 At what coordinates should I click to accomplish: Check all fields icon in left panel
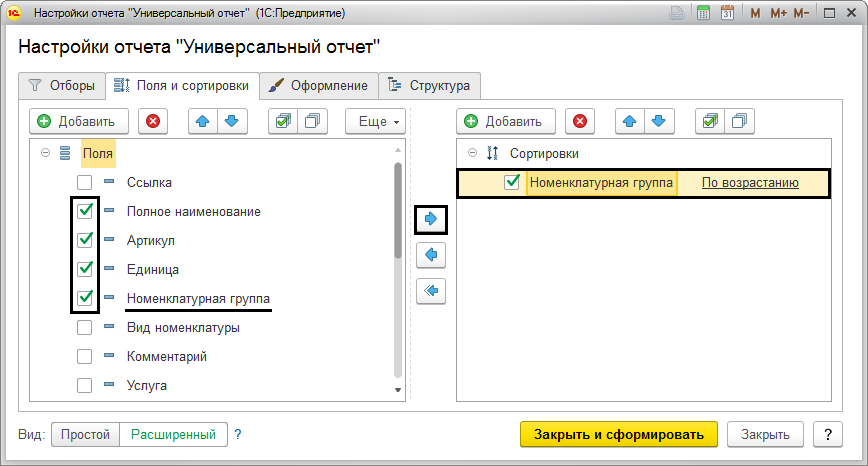(283, 121)
